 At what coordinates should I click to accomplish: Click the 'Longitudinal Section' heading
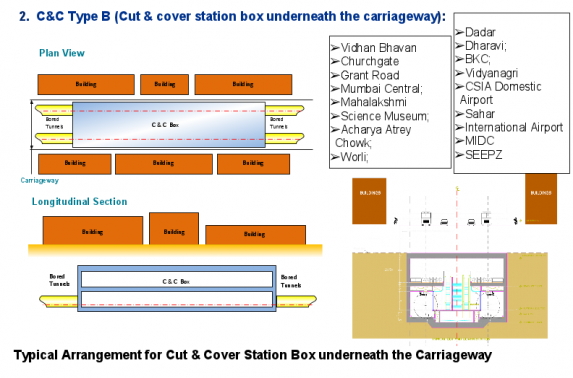tap(79, 202)
